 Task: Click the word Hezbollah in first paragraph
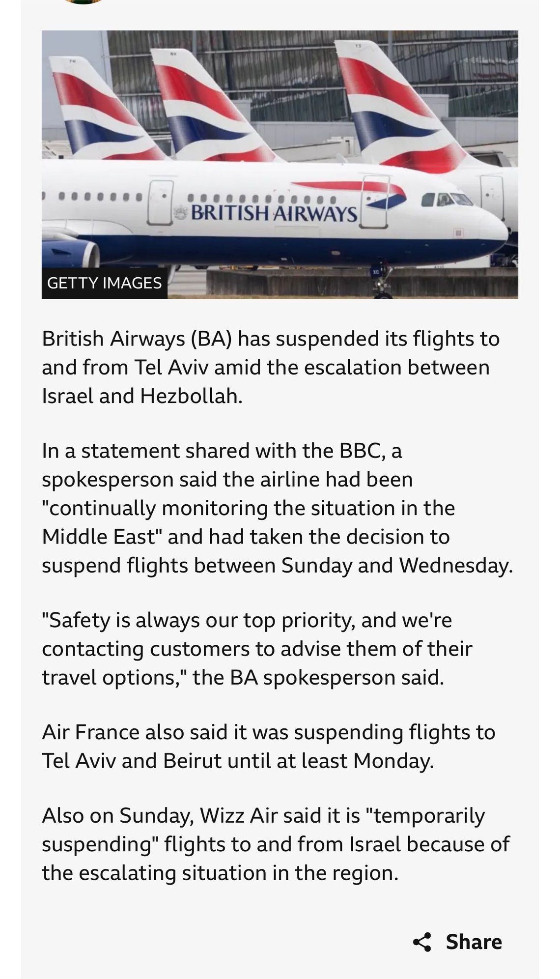click(191, 396)
